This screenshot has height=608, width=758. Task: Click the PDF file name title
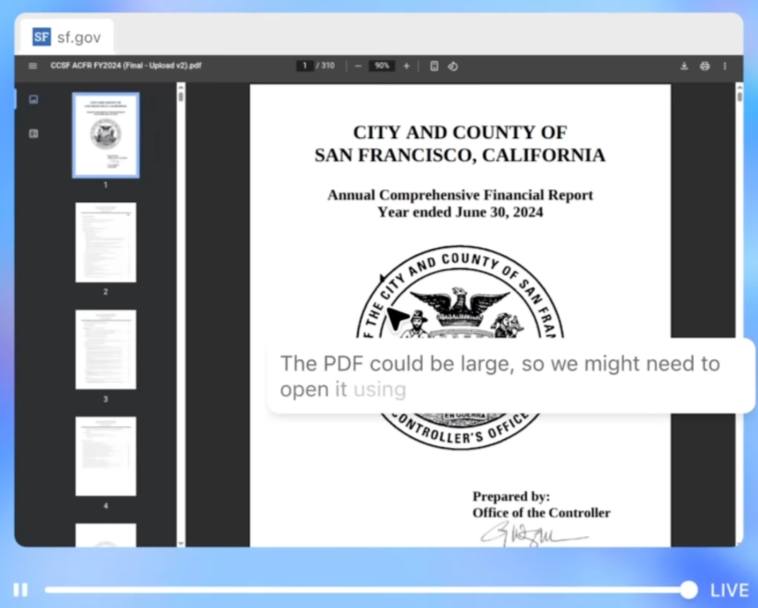pos(126,66)
